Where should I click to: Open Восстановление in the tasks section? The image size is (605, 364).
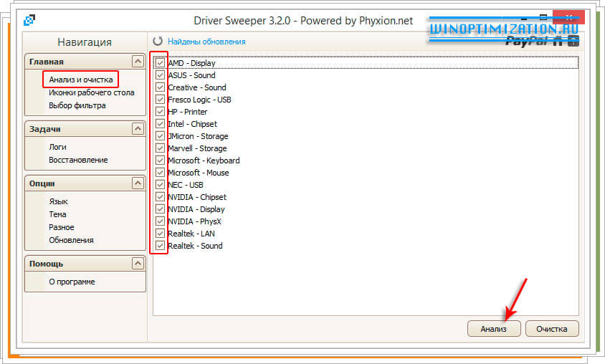78,160
